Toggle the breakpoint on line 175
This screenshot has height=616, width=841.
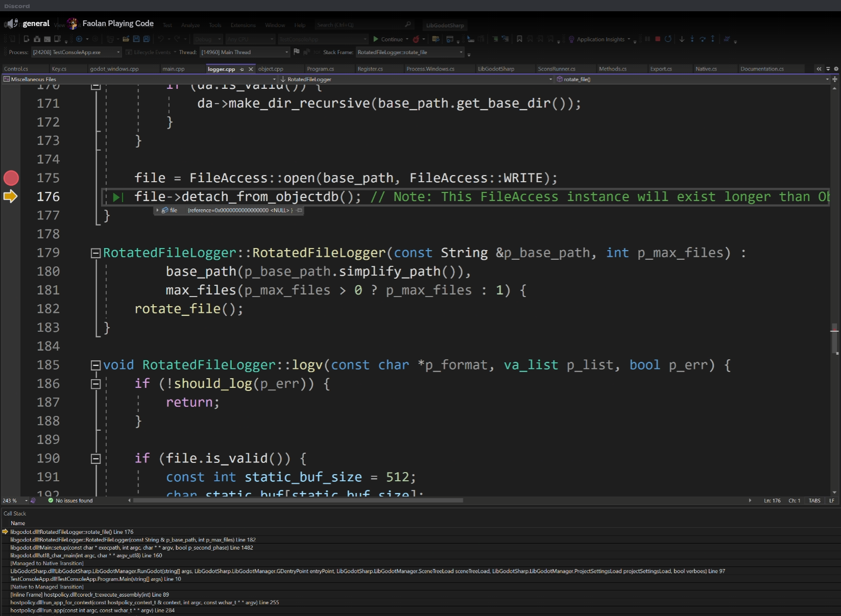11,178
